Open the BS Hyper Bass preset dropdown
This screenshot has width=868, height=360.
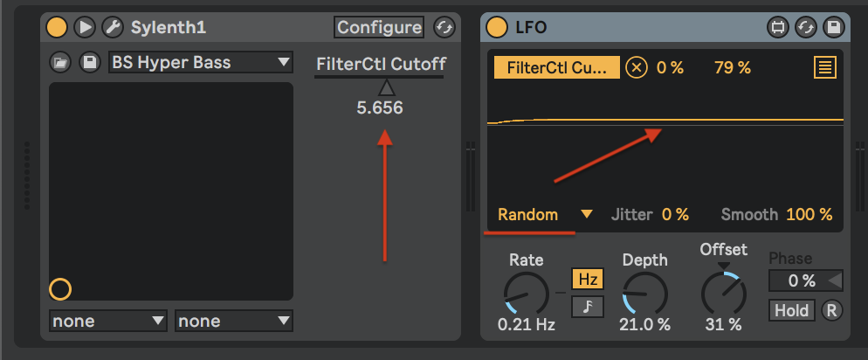point(200,62)
